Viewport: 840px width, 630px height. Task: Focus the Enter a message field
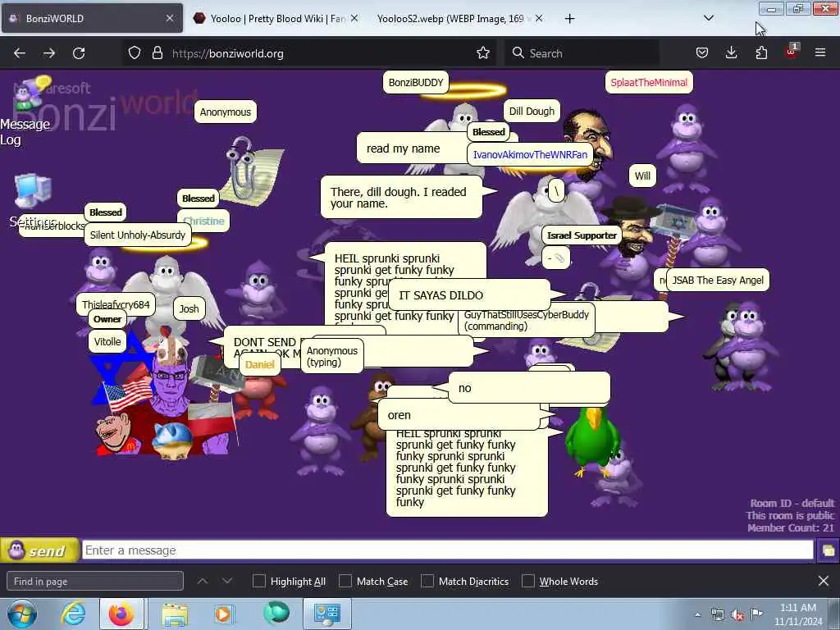click(447, 550)
